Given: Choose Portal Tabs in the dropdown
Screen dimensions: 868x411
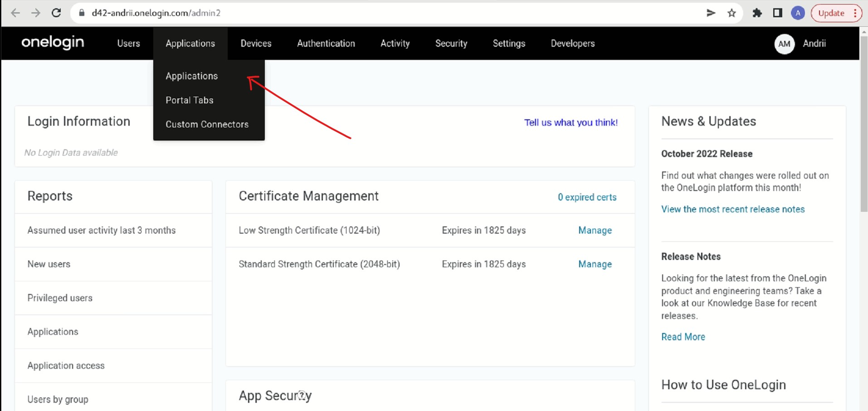Looking at the screenshot, I should (189, 100).
